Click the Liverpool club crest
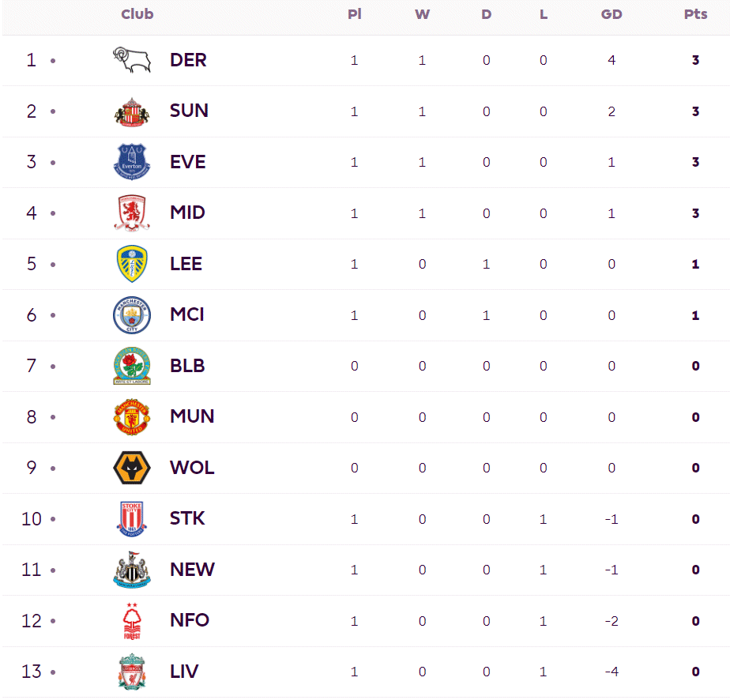Screen dimensions: 730x700 click(x=131, y=672)
